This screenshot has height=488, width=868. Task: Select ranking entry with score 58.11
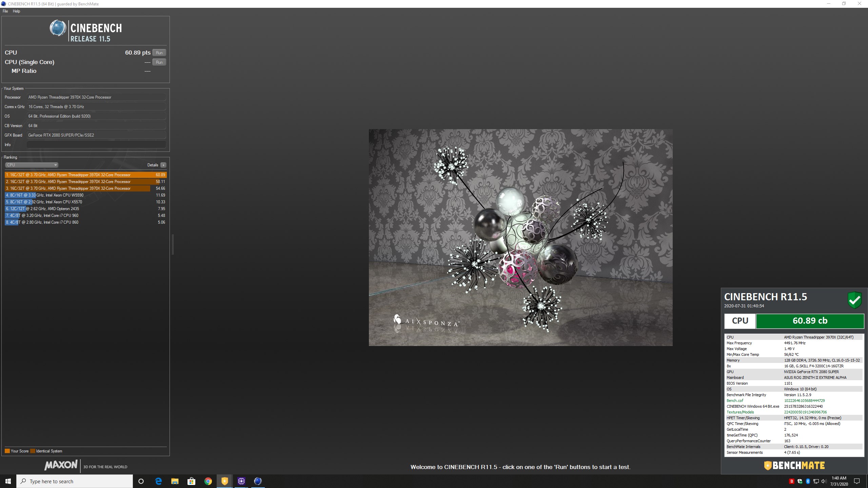point(86,182)
